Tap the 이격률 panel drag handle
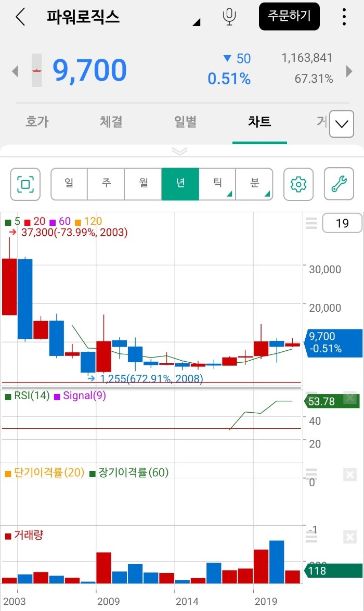Image resolution: width=364 pixels, height=611 pixels. (x=311, y=474)
